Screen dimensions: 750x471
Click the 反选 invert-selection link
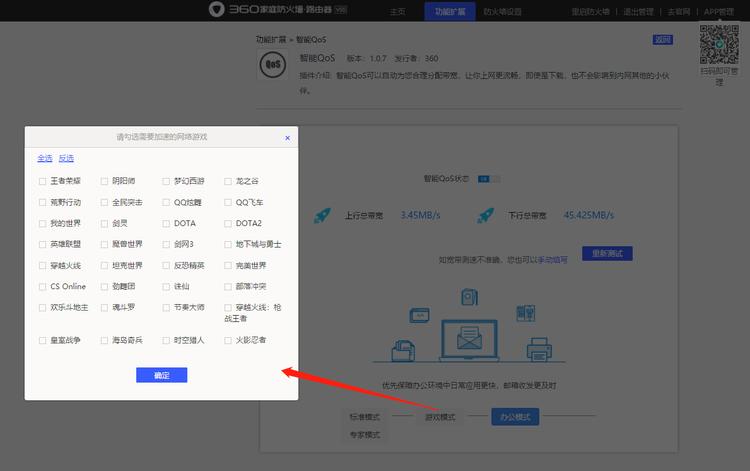[x=66, y=158]
